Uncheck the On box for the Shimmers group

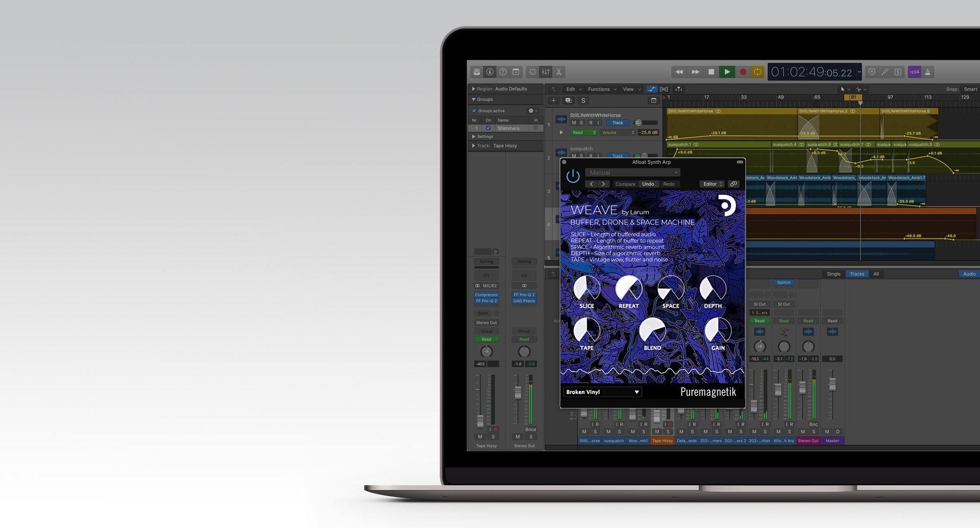pos(489,128)
